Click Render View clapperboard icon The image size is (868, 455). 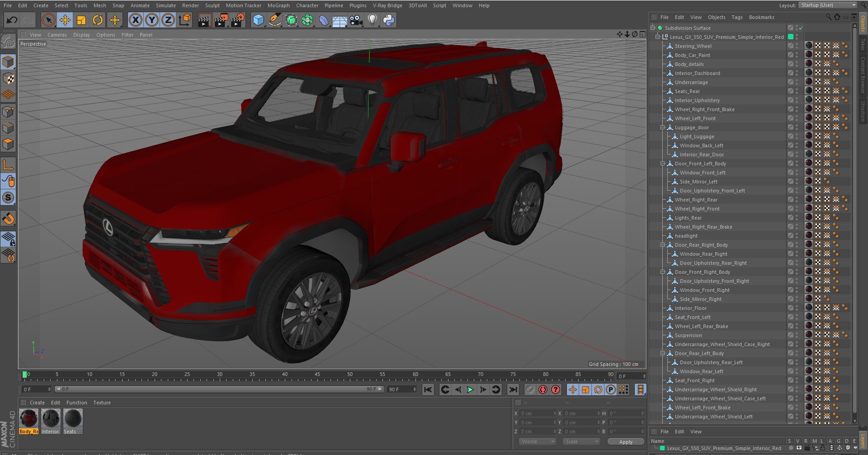click(x=204, y=20)
